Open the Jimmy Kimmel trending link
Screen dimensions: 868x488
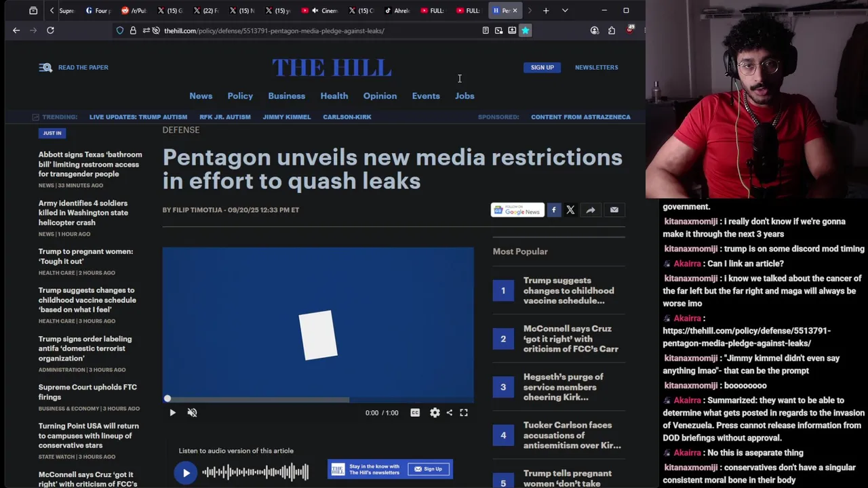[x=287, y=117]
